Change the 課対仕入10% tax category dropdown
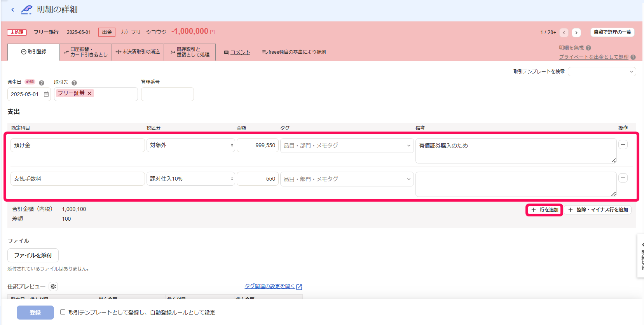This screenshot has width=644, height=325. click(x=191, y=179)
